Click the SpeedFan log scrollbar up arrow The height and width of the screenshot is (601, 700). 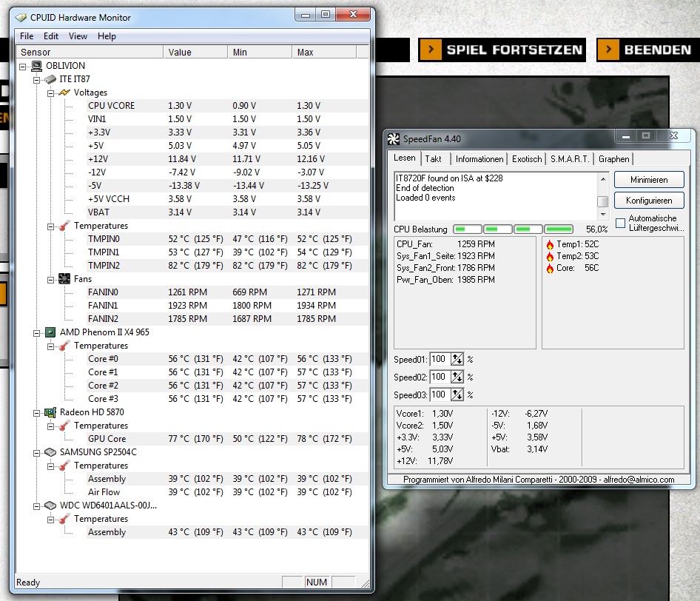click(603, 178)
